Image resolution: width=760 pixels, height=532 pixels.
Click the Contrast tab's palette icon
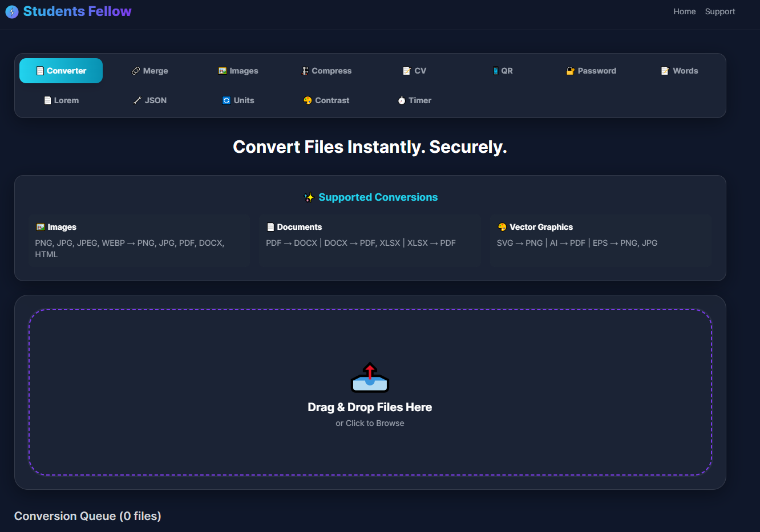pos(308,100)
